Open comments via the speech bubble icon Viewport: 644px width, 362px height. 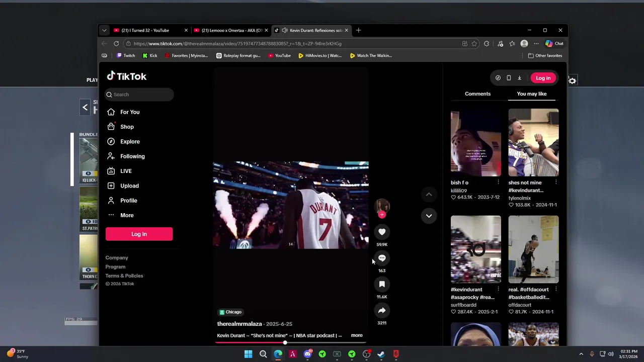click(x=382, y=258)
